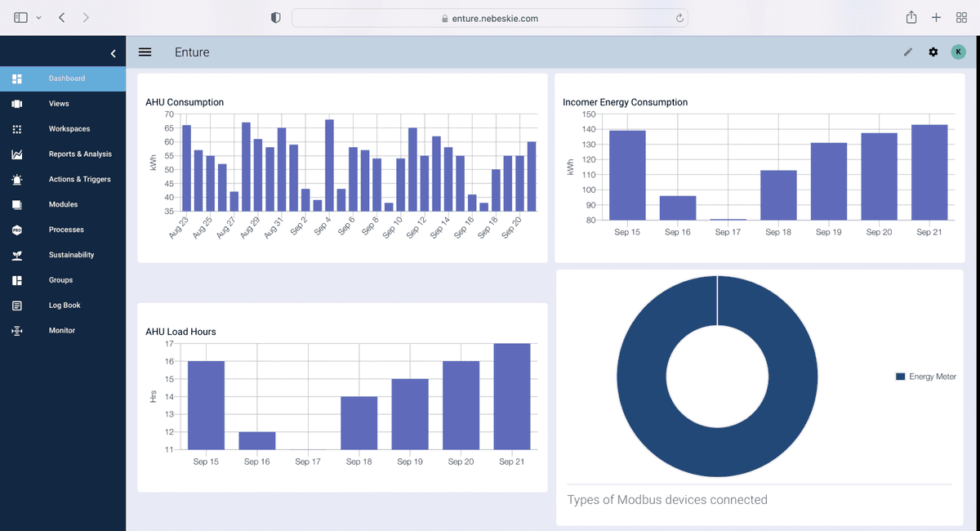This screenshot has height=531, width=980.
Task: Click the Sustainability leaf icon
Action: pos(15,254)
